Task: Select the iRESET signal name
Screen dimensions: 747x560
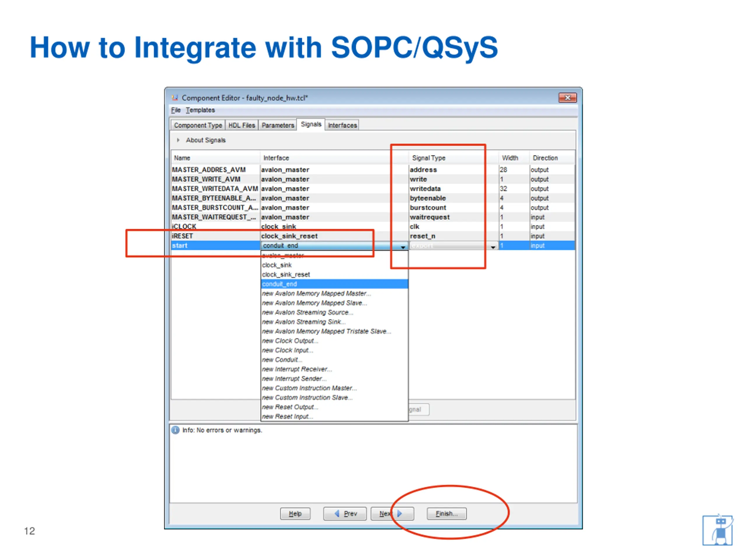Action: click(182, 236)
